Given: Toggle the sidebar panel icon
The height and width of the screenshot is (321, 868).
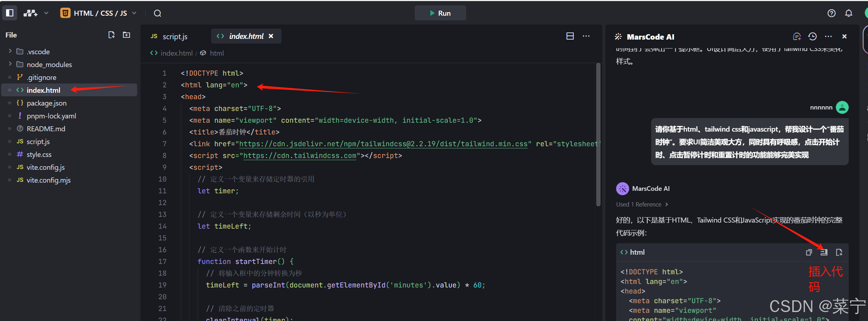Looking at the screenshot, I should click(10, 13).
